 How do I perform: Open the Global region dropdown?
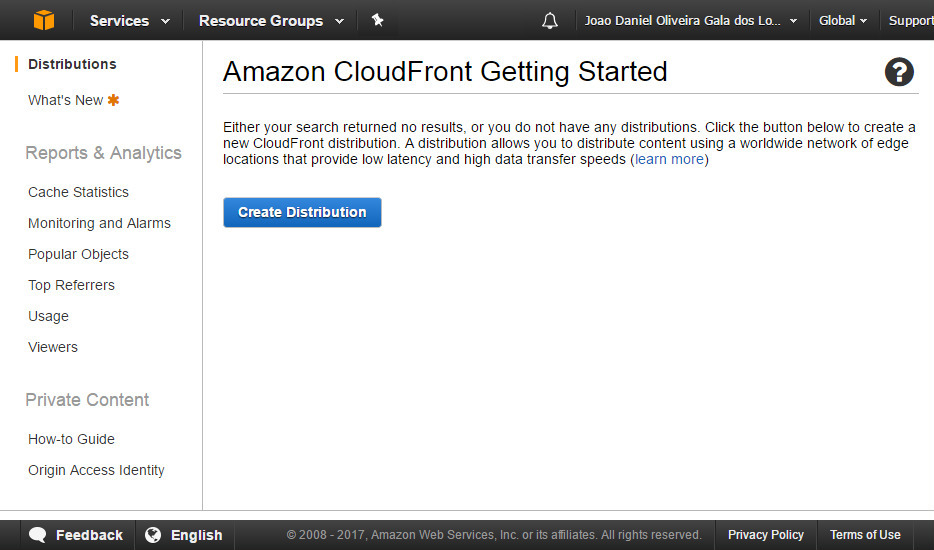coord(842,21)
